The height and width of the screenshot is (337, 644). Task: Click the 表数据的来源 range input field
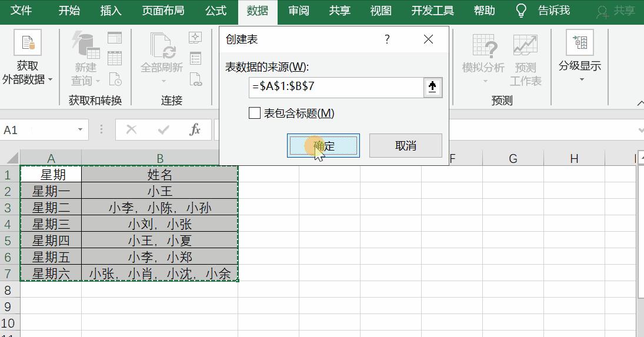pyautogui.click(x=336, y=87)
